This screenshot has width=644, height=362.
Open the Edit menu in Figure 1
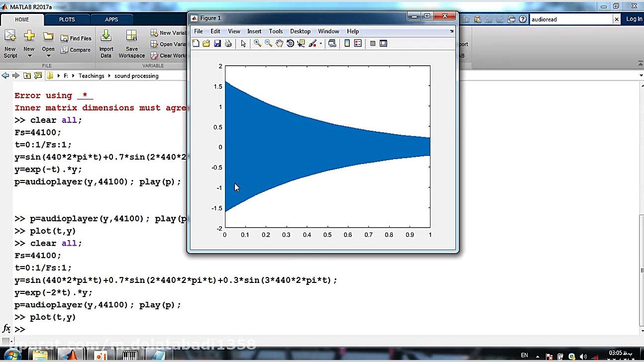215,31
